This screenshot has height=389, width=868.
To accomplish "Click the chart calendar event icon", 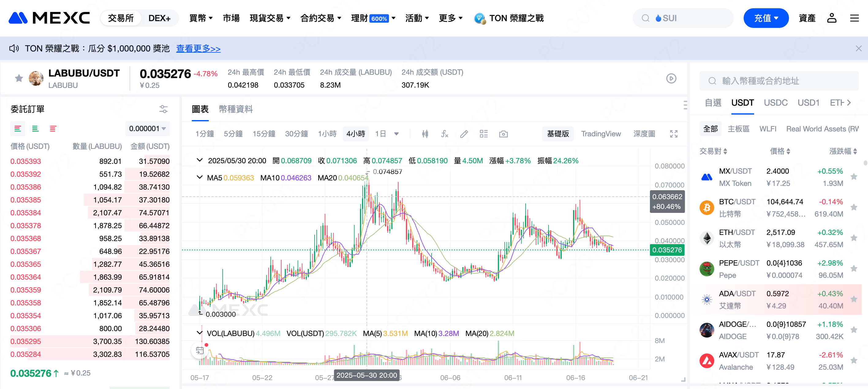I will click(x=200, y=351).
